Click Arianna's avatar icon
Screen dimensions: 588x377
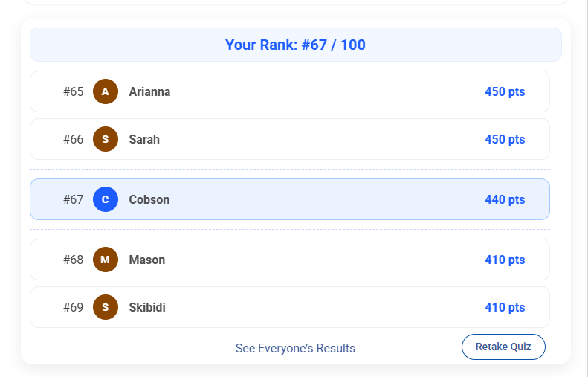[106, 91]
